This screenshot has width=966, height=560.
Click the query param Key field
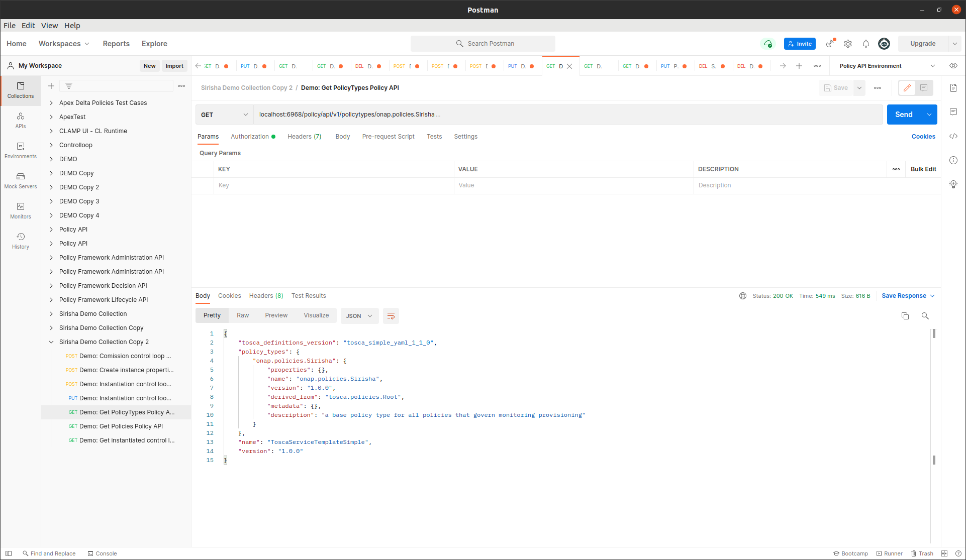click(335, 185)
